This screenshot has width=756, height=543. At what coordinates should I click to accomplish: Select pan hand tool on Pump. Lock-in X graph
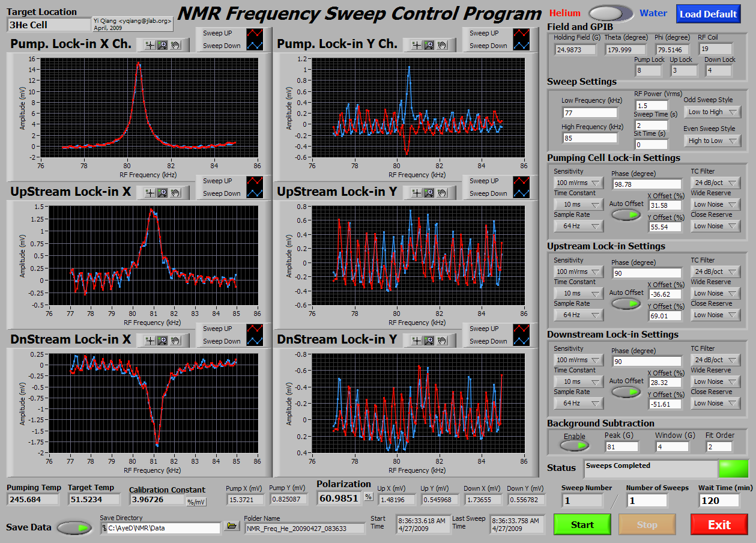click(175, 44)
